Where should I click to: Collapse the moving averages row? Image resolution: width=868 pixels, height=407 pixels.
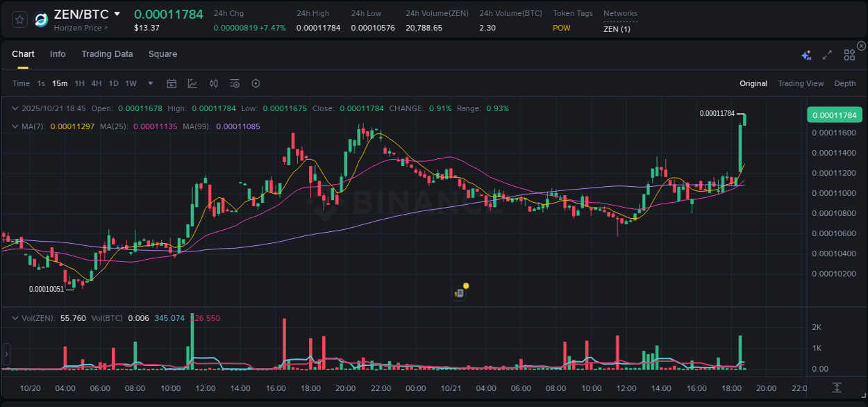[15, 126]
